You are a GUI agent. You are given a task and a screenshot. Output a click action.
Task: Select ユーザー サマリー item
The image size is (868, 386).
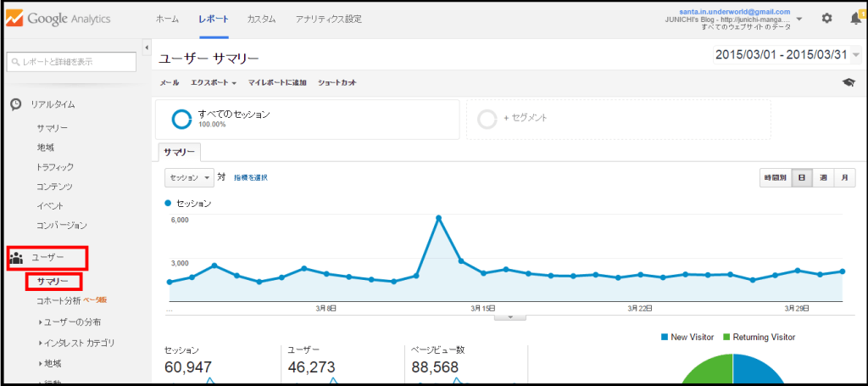(x=53, y=281)
